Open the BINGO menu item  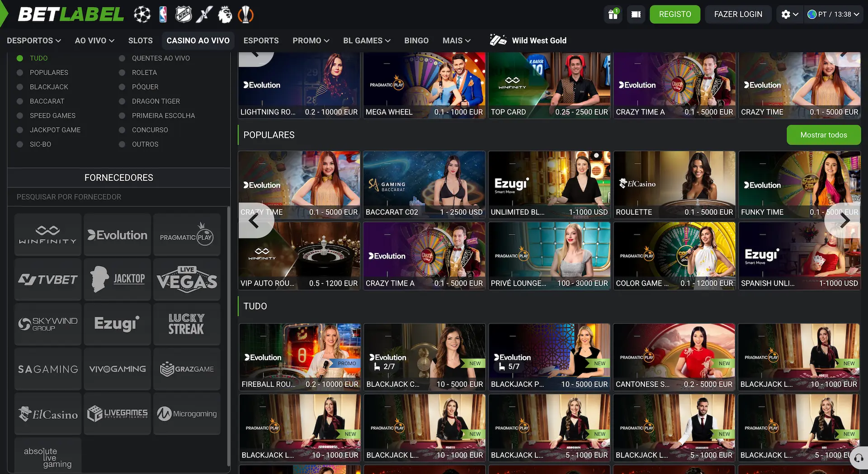[416, 41]
